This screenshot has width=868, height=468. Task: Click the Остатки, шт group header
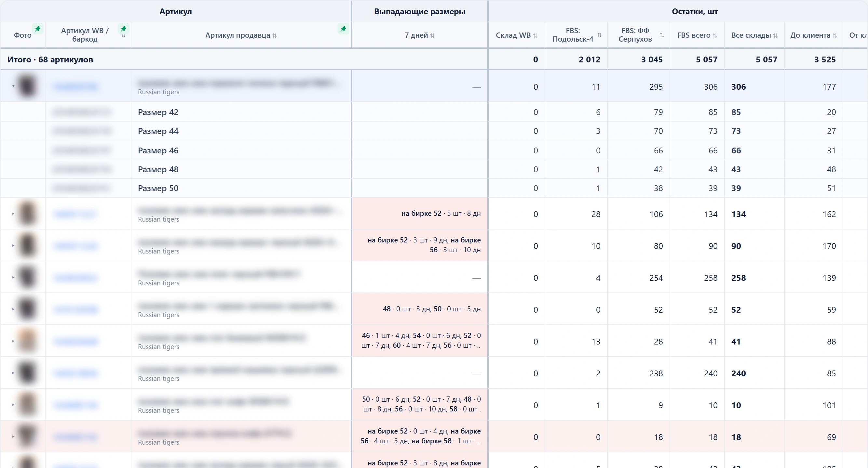click(x=695, y=11)
